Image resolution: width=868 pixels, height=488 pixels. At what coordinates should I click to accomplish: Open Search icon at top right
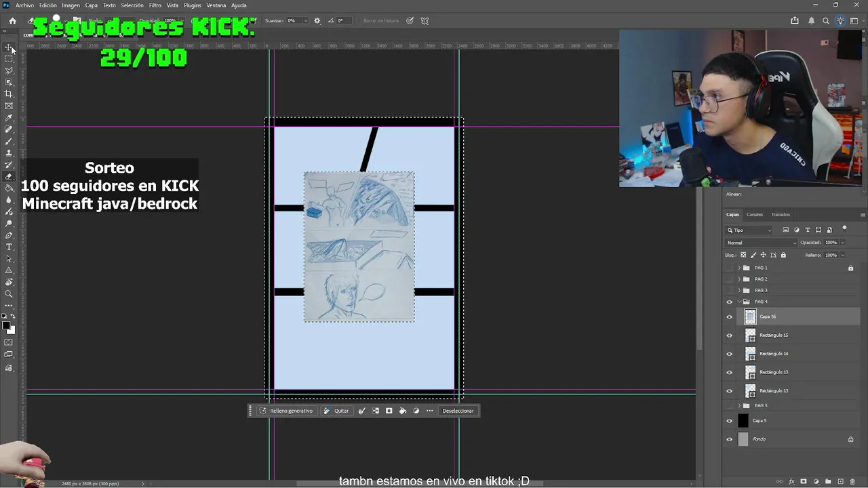[826, 21]
